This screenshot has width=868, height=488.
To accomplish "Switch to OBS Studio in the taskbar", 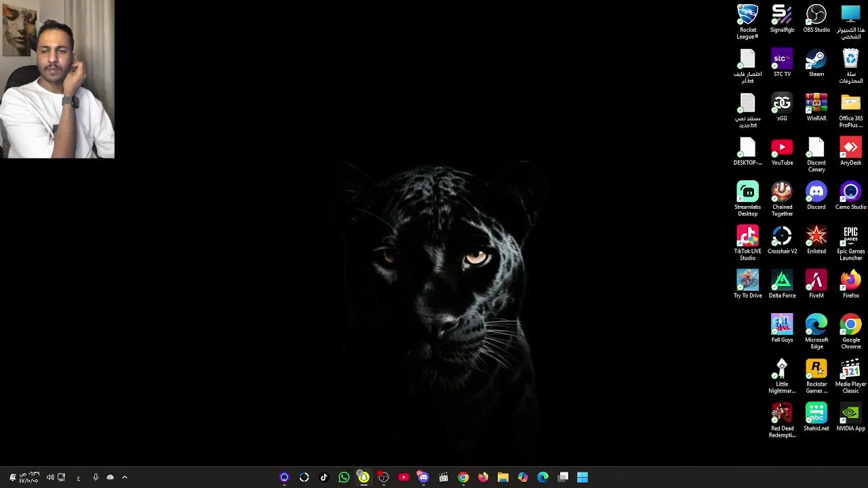I will pos(384,477).
